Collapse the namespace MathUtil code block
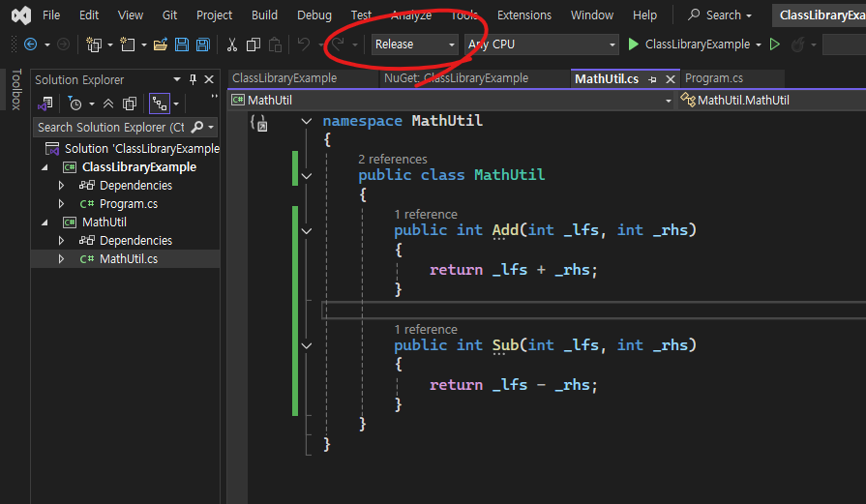The height and width of the screenshot is (504, 866). tap(307, 121)
